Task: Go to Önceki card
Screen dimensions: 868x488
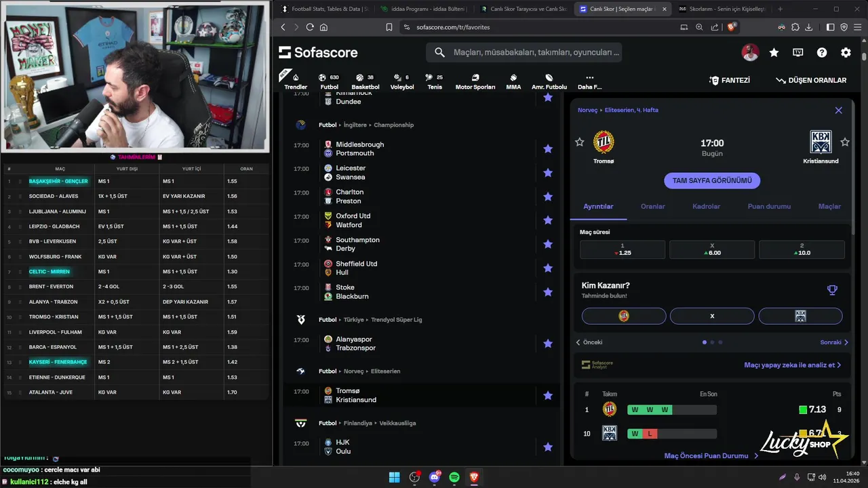Action: 589,342
